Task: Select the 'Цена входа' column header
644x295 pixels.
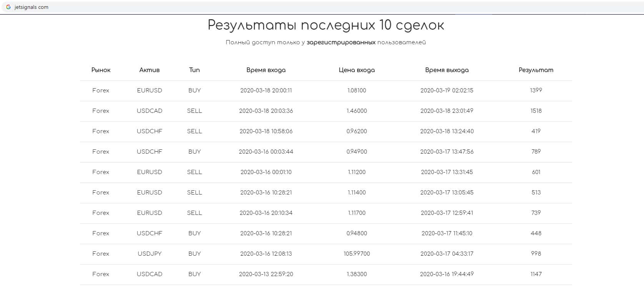Action: click(x=356, y=70)
